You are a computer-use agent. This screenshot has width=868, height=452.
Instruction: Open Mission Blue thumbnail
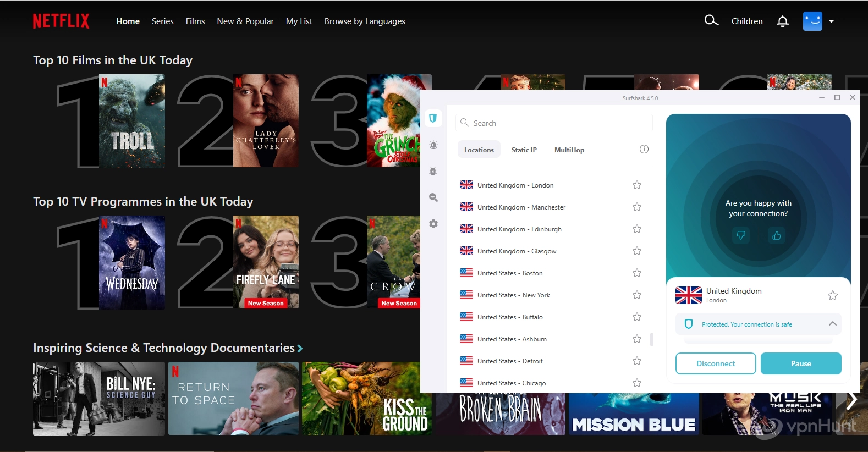pyautogui.click(x=634, y=414)
